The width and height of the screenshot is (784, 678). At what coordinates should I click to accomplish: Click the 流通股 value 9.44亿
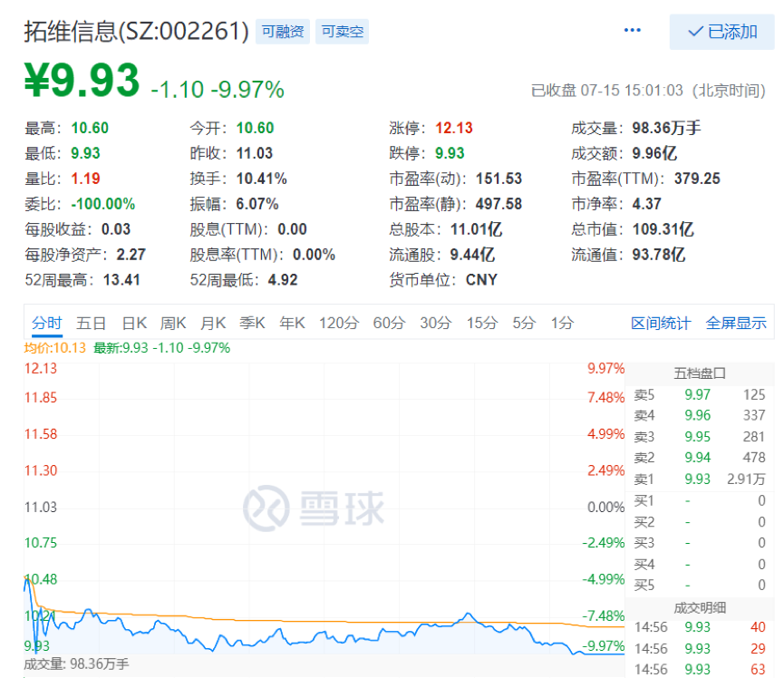coord(472,255)
